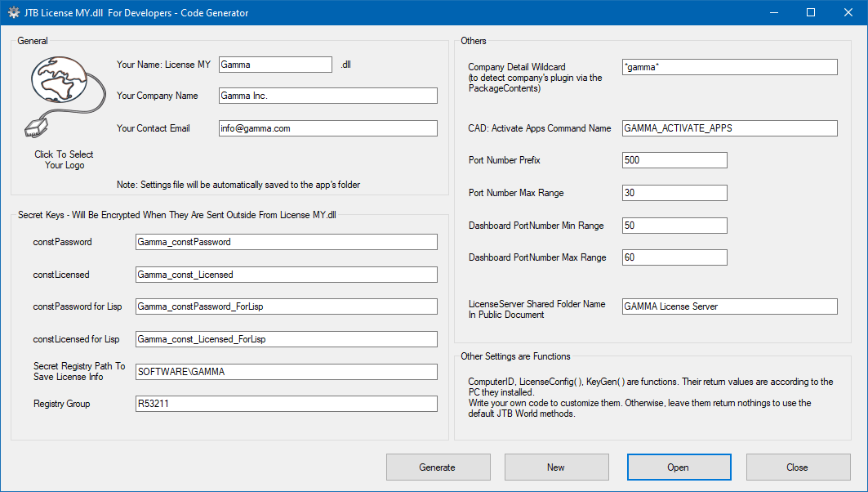
Task: Minimize the Code Generator window
Action: (x=774, y=13)
